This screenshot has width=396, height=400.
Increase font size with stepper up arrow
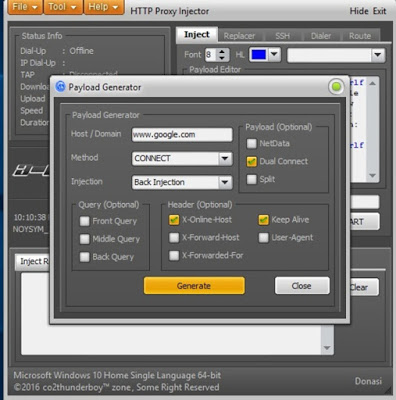(222, 51)
